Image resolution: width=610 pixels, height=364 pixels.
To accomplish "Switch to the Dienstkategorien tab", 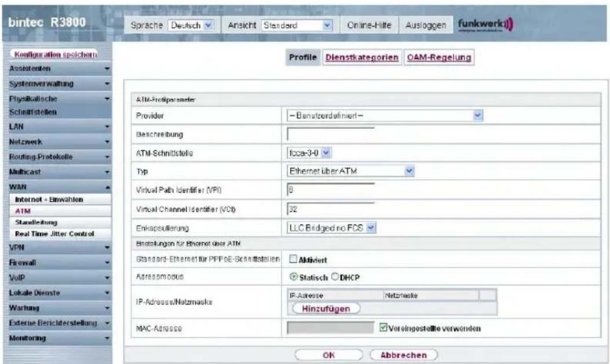I will tap(362, 57).
